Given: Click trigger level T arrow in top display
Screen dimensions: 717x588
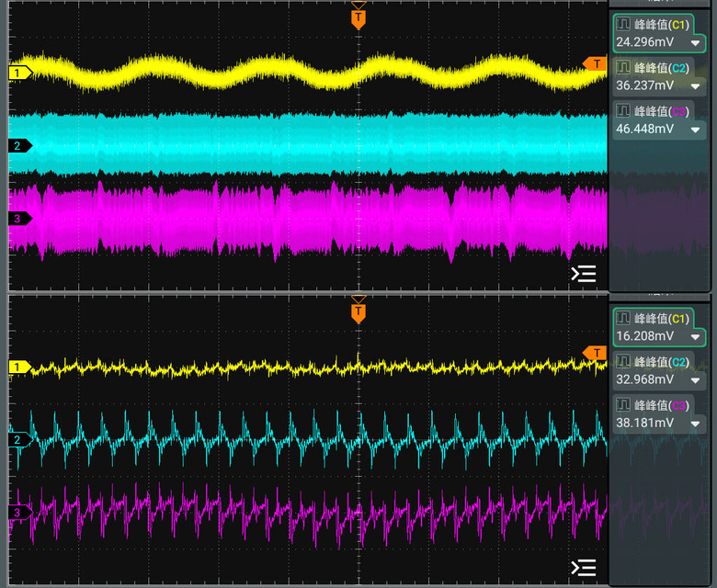Looking at the screenshot, I should click(594, 63).
